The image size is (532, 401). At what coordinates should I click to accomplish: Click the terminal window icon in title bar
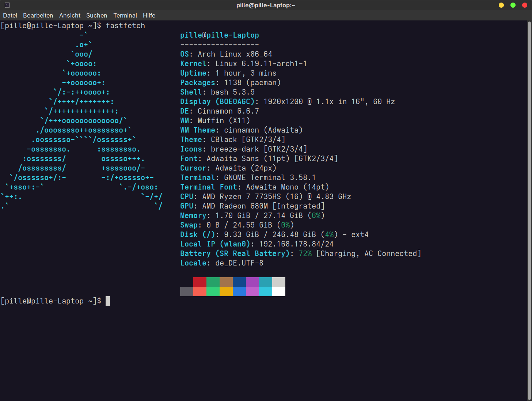click(7, 5)
